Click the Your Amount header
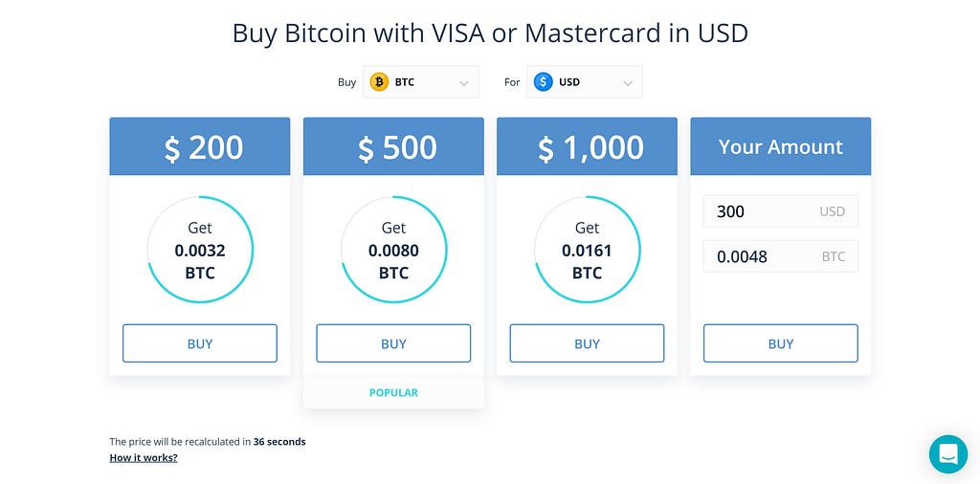 781,146
